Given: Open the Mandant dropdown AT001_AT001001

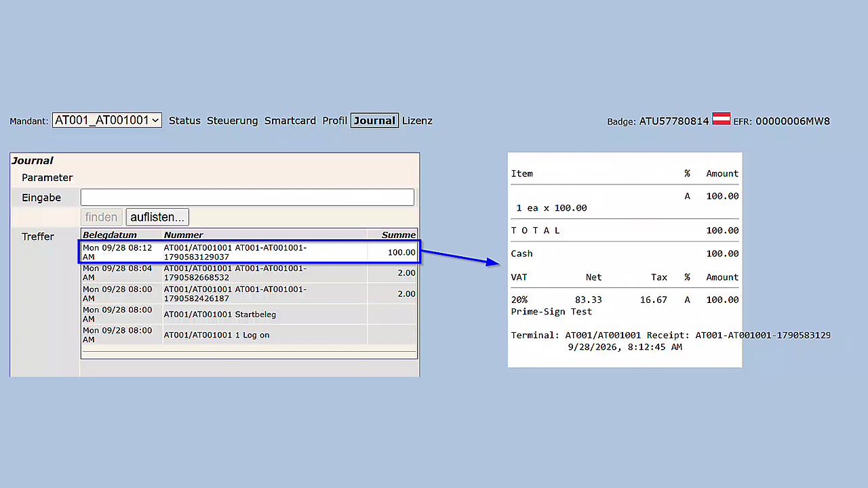Looking at the screenshot, I should click(107, 121).
